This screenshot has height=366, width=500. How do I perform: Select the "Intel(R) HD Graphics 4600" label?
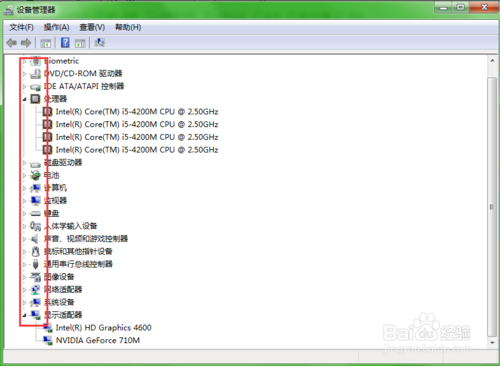[103, 328]
